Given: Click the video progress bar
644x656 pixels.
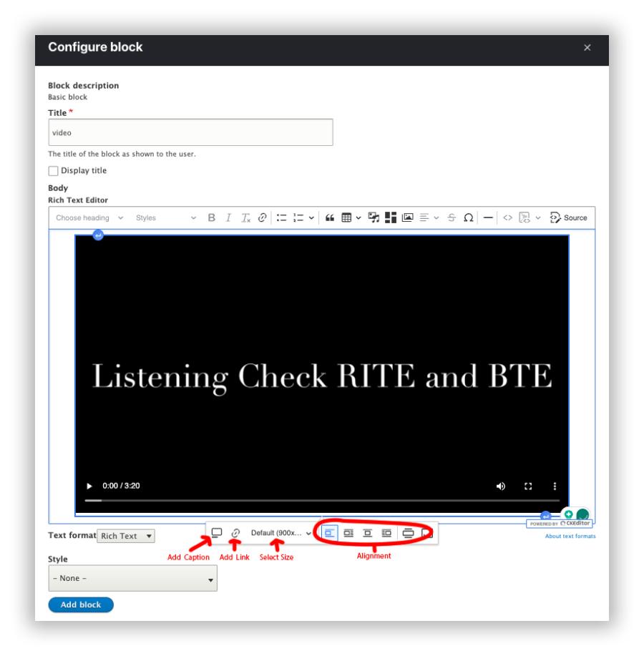Looking at the screenshot, I should click(322, 500).
